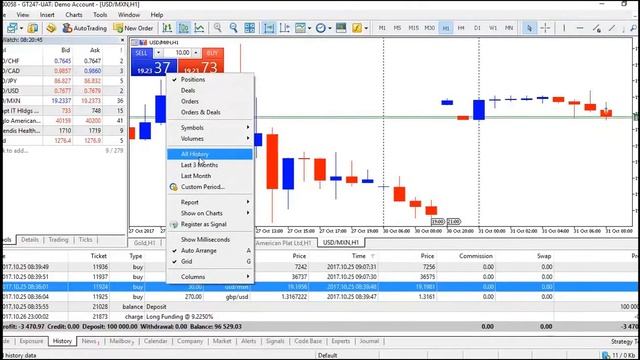Screen dimensions: 640x360
Task: Select the crosshair tool
Action: 545,28
